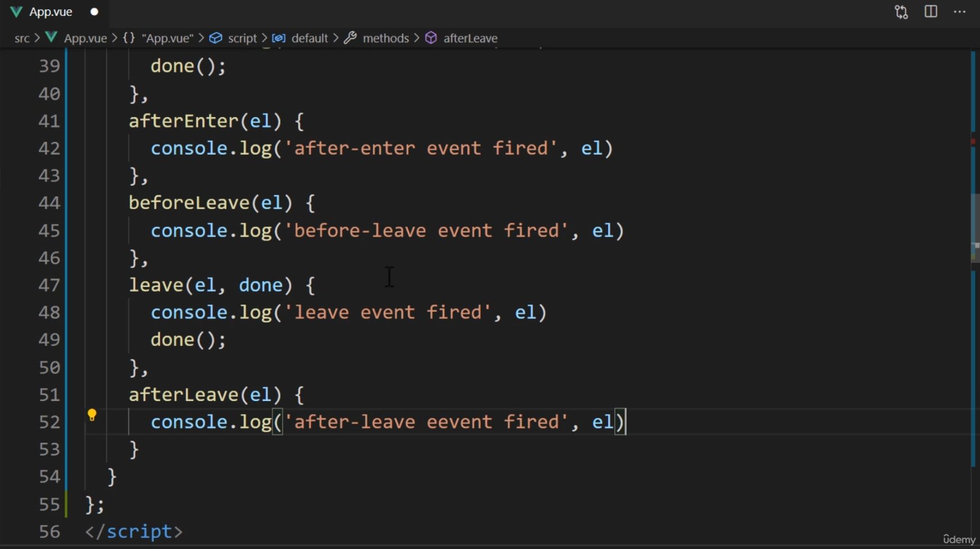Show code actions lightbulb on line 52
Screen dimensions: 980x549
92,415
